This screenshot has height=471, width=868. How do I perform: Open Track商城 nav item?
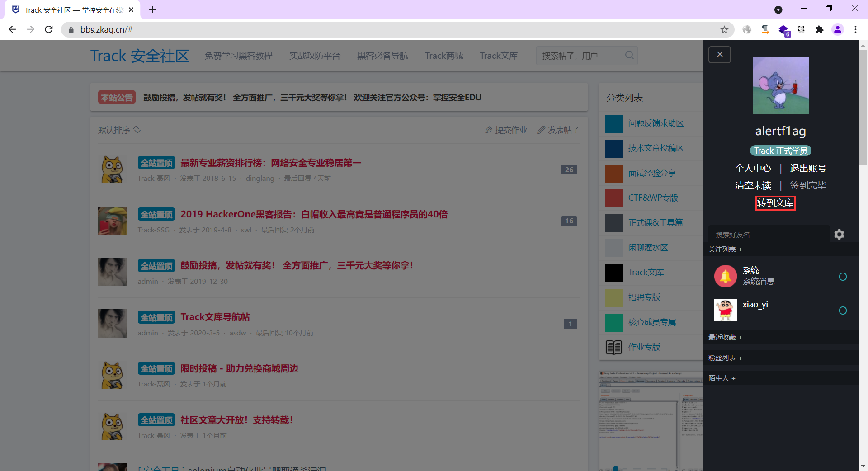pyautogui.click(x=444, y=56)
